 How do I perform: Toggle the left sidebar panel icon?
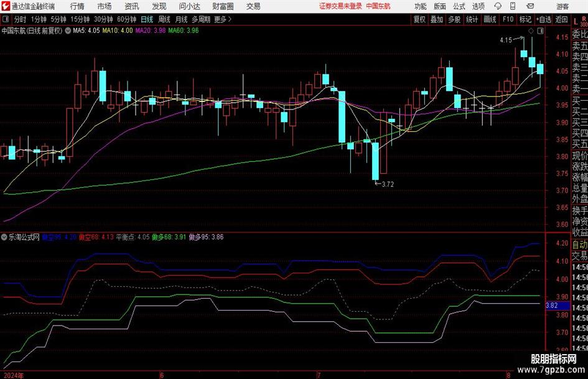coord(5,19)
